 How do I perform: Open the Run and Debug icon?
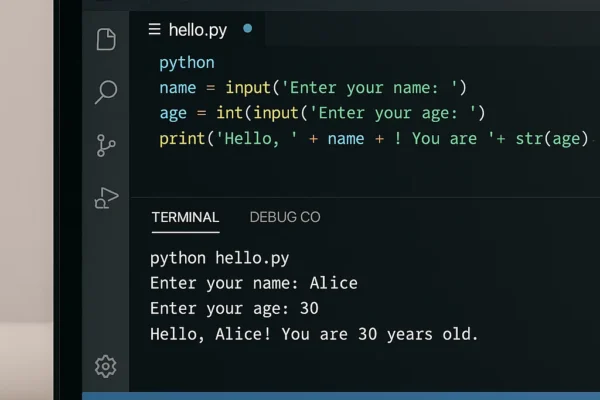106,198
